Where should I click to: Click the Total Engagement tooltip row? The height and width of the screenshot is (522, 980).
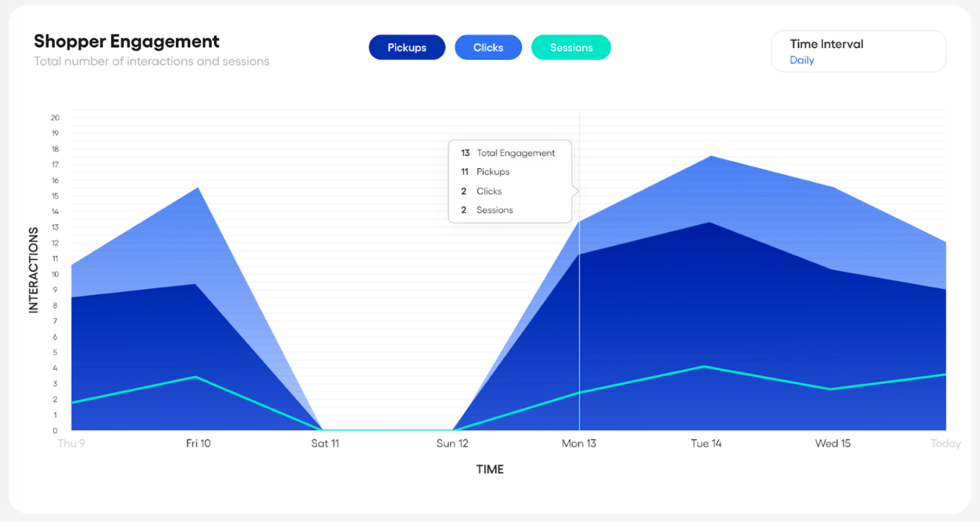click(x=508, y=153)
